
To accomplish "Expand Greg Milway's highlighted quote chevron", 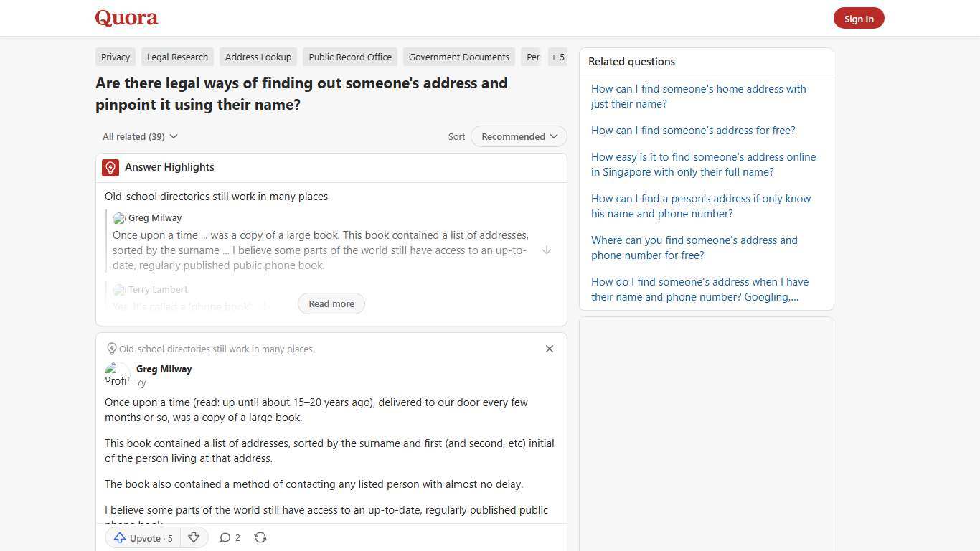I will 547,250.
